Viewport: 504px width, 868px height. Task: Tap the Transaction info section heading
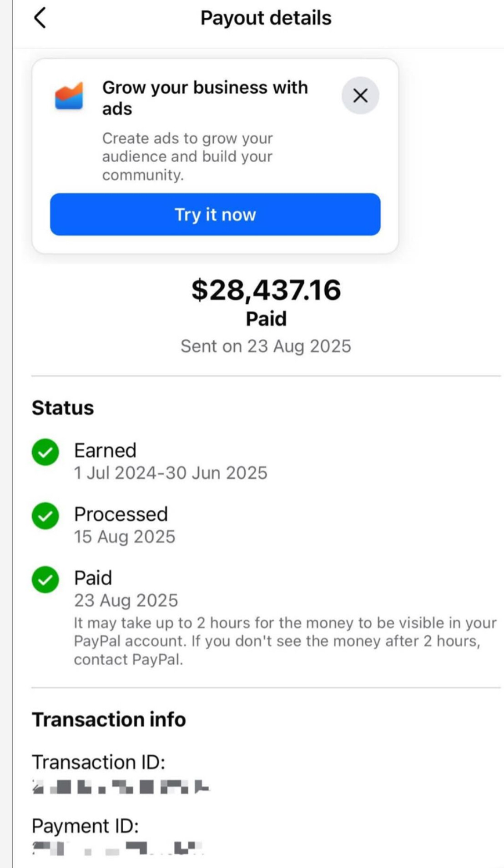[109, 720]
